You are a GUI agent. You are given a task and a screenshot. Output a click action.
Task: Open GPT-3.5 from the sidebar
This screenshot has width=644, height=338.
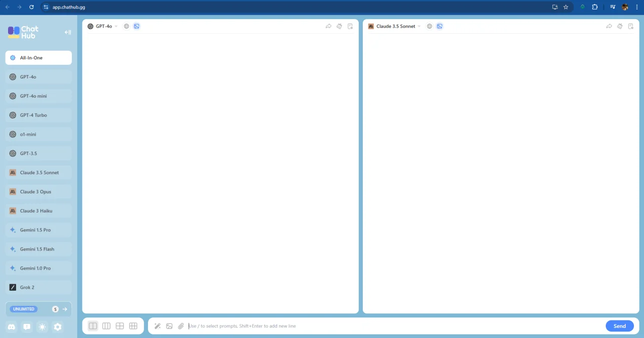pos(39,153)
